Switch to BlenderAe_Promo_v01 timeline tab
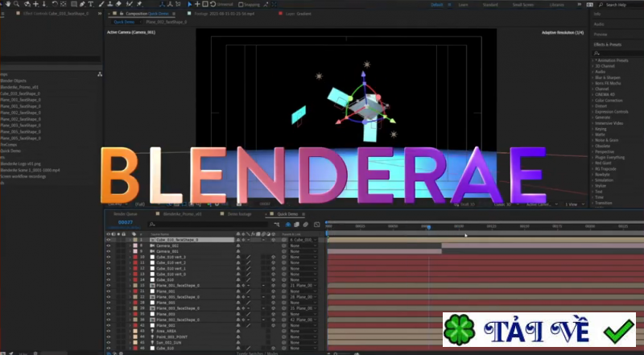Image resolution: width=644 pixels, height=355 pixels. [x=183, y=214]
